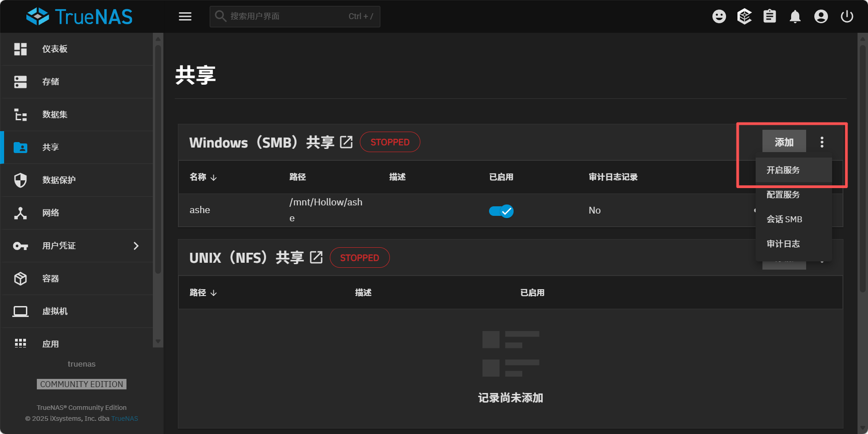Viewport: 868px width, 434px height.
Task: Open the TrueNAS link in footer
Action: click(x=125, y=419)
